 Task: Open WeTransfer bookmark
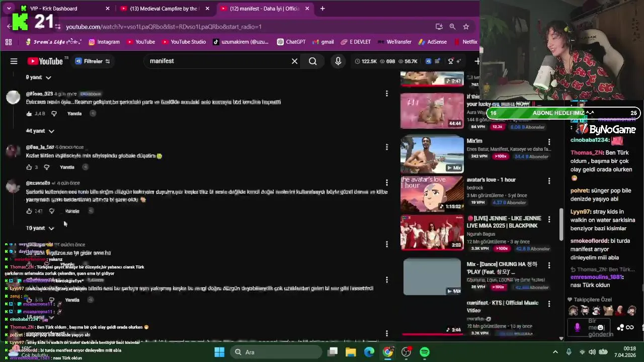pos(394,42)
